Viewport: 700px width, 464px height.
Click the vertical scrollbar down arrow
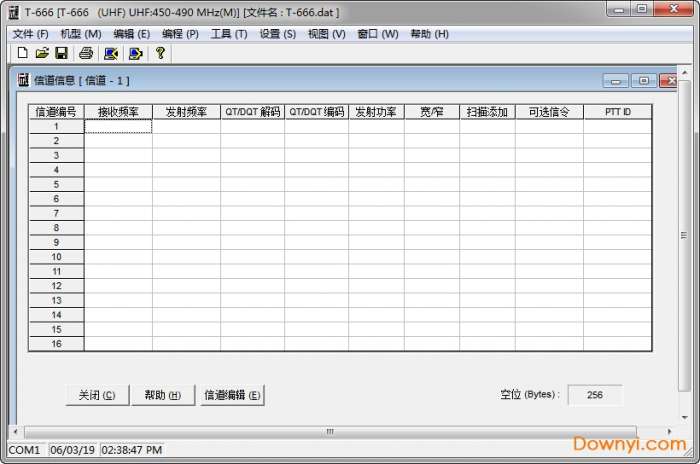point(684,418)
